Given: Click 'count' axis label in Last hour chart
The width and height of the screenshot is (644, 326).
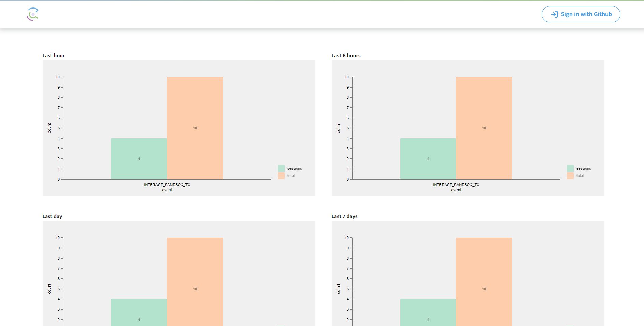Looking at the screenshot, I should (x=49, y=128).
